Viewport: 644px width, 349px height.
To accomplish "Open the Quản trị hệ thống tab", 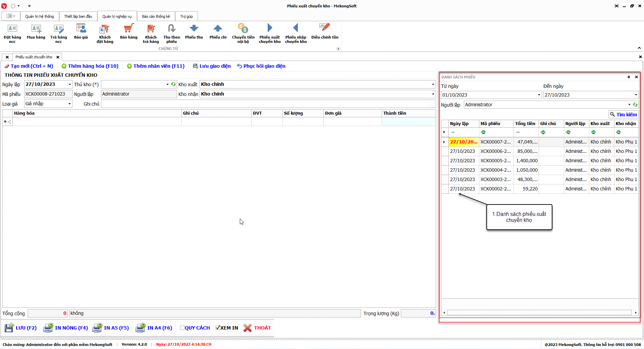I will point(39,16).
